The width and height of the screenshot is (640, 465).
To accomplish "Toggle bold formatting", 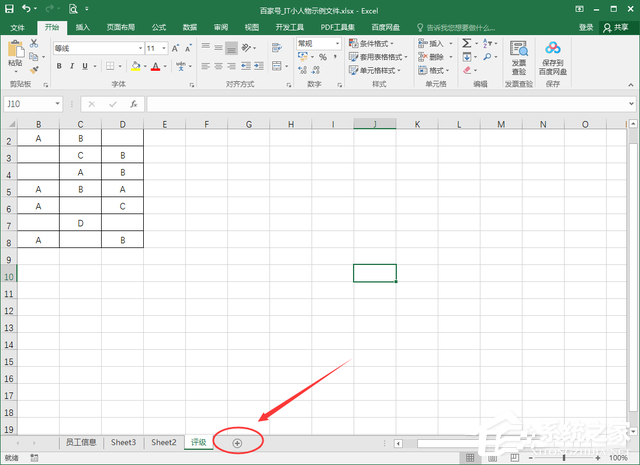I will [59, 67].
